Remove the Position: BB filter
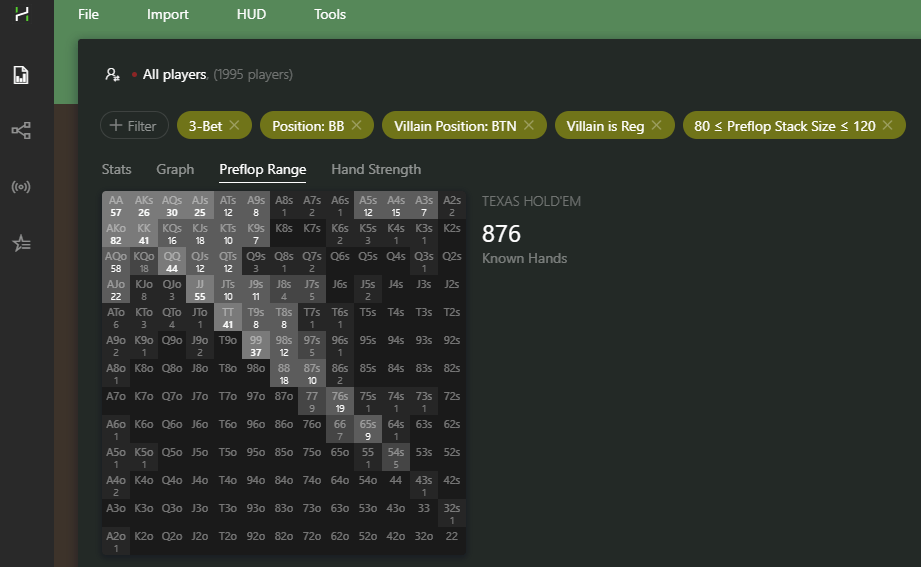This screenshot has width=921, height=567. point(356,125)
